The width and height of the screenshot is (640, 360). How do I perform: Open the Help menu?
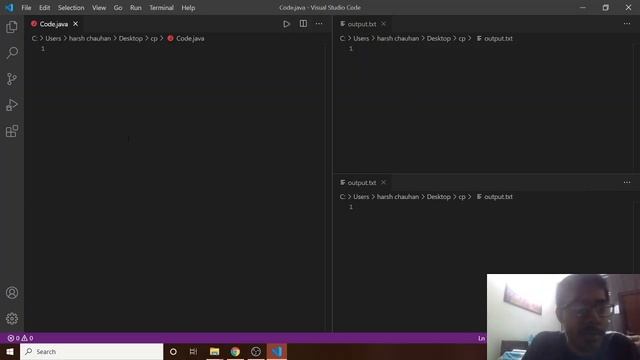click(188, 8)
